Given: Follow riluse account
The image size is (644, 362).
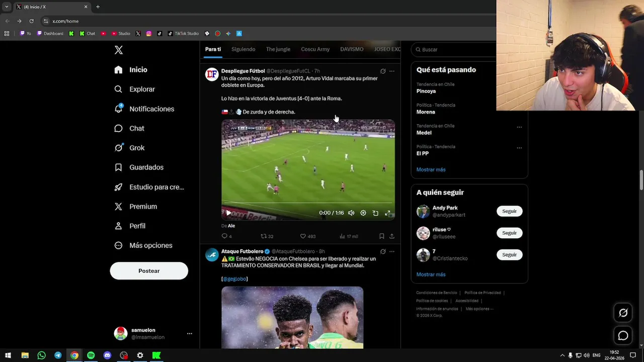Looking at the screenshot, I should point(509,233).
